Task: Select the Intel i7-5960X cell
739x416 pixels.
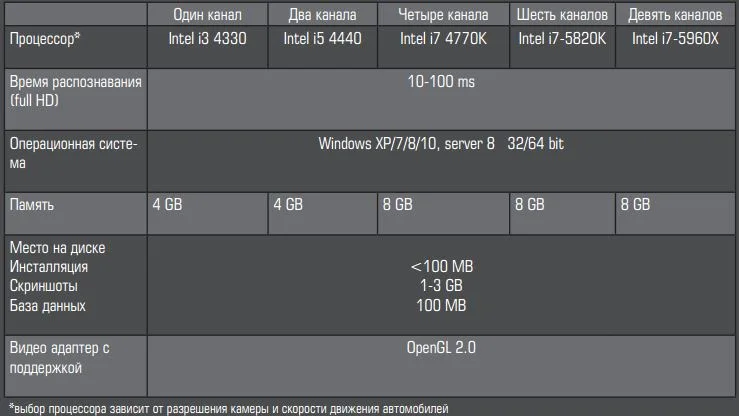Action: coord(675,39)
